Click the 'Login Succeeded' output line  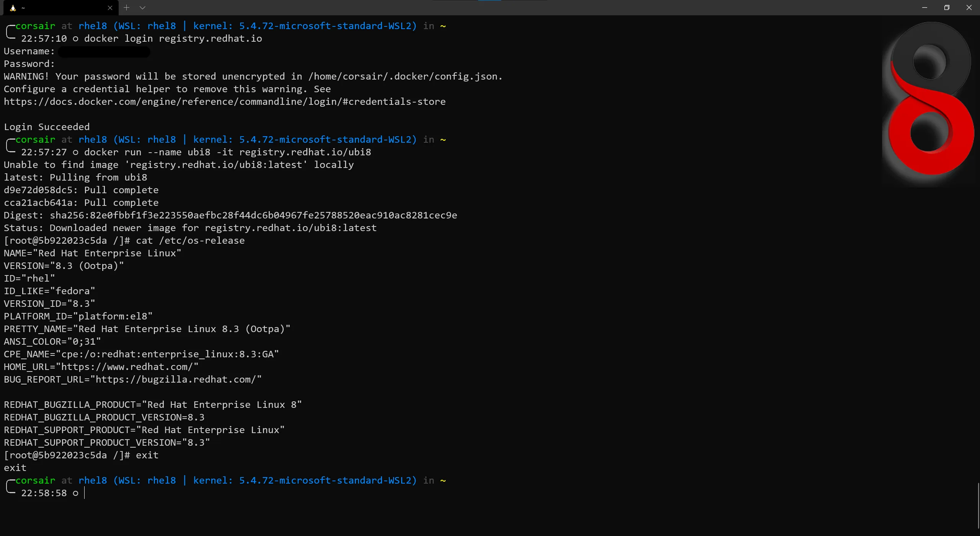click(47, 127)
